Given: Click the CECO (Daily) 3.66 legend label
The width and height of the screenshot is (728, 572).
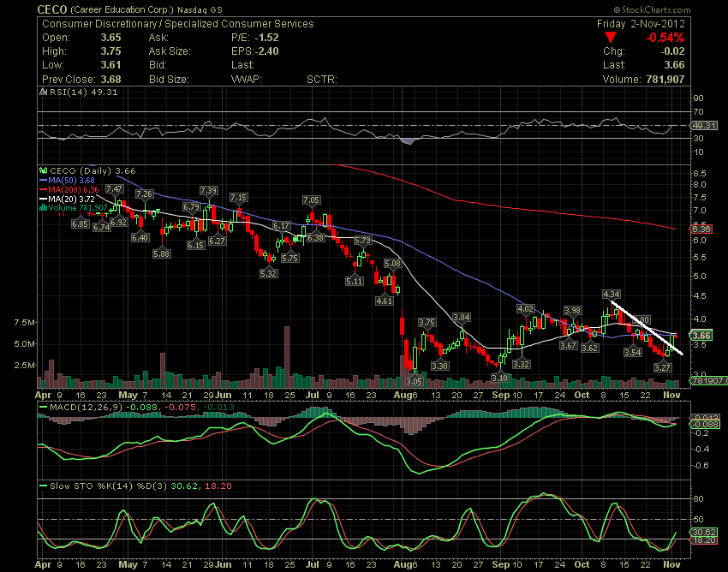Looking at the screenshot, I should (x=92, y=171).
